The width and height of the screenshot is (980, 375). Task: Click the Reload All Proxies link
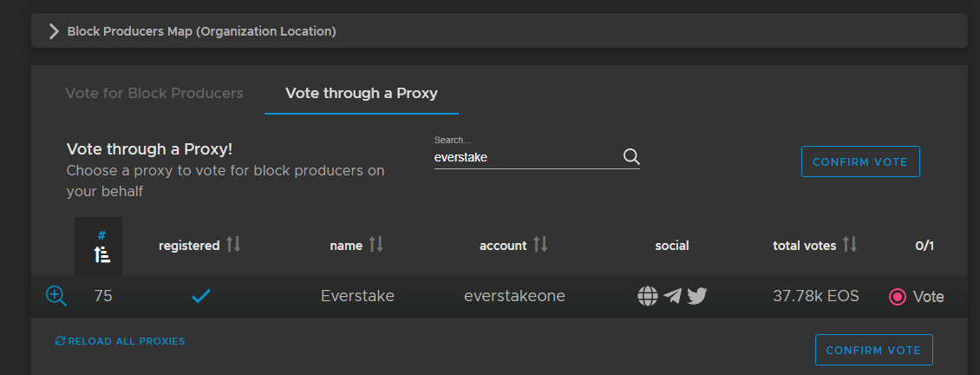point(127,341)
